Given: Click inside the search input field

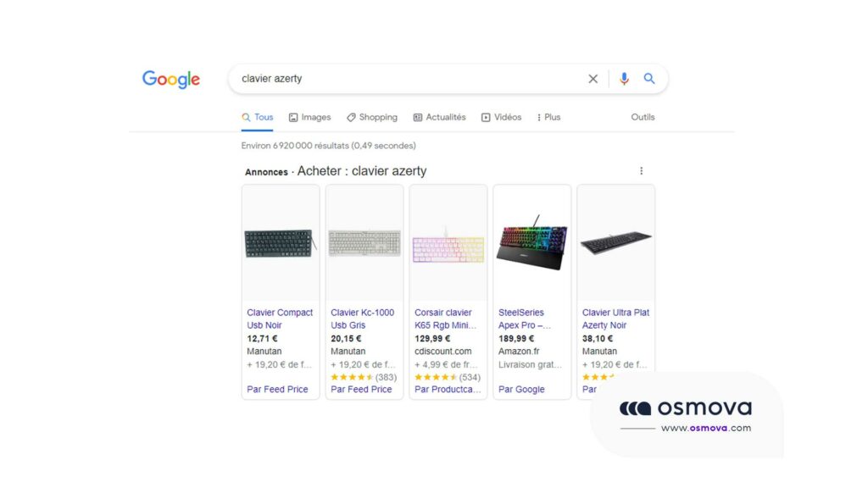Looking at the screenshot, I should click(x=381, y=78).
